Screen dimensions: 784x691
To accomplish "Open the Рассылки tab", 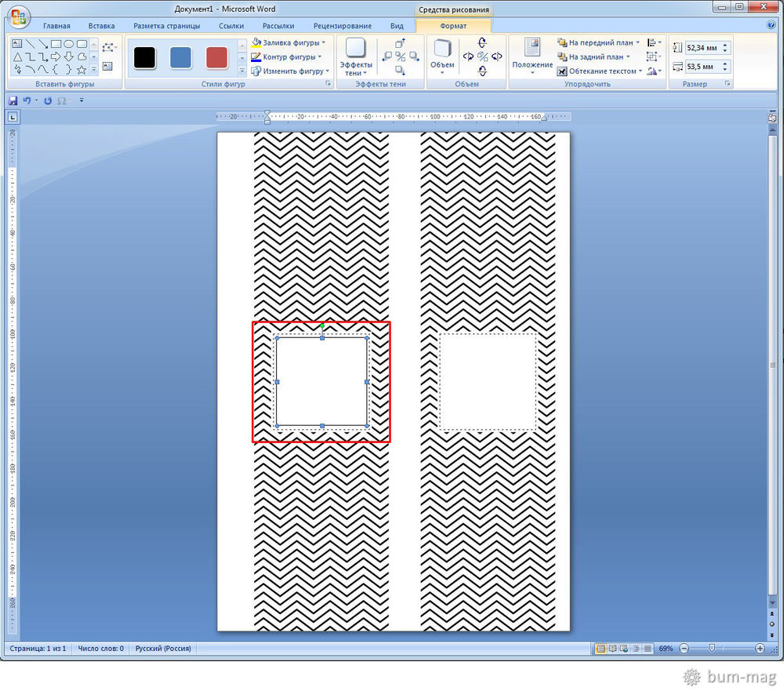I will pyautogui.click(x=278, y=26).
